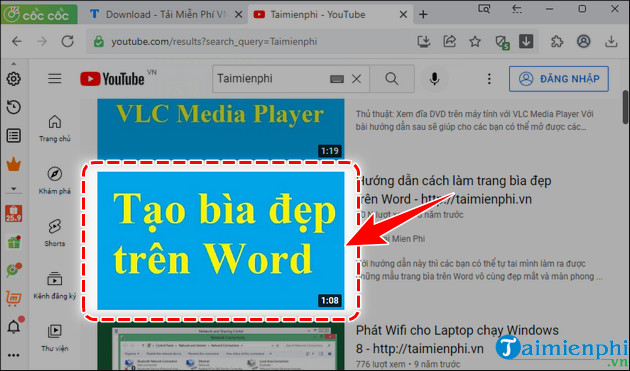Share this page via share icon
The width and height of the screenshot is (630, 371).
[449, 41]
